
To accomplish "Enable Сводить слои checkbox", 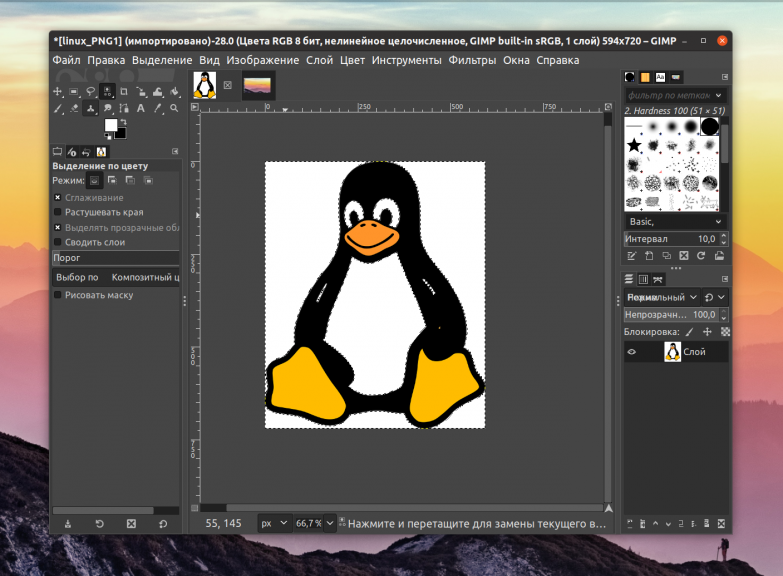I will 57,242.
